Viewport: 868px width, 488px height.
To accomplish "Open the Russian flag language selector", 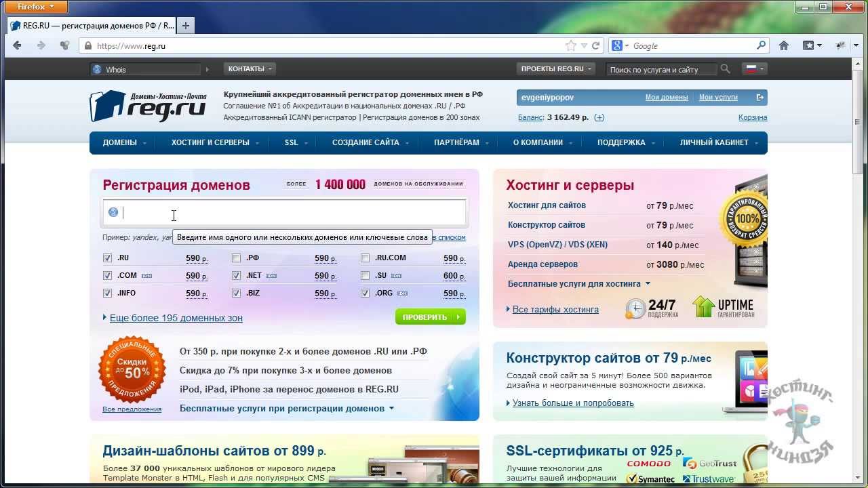I will 755,69.
